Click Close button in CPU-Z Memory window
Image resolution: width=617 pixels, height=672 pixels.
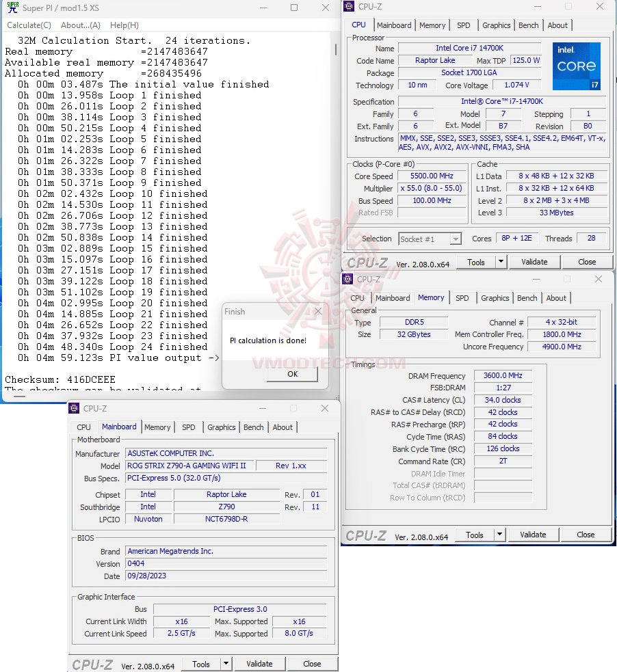coord(586,535)
